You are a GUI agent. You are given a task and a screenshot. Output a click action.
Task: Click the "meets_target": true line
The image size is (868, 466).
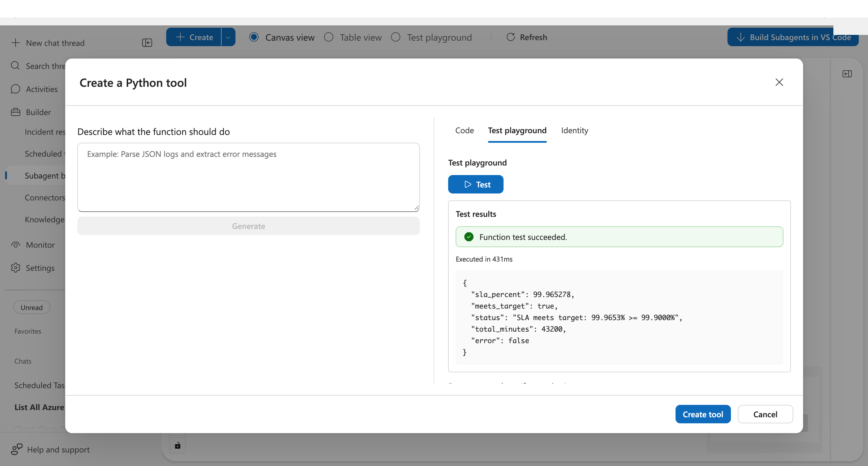[514, 306]
